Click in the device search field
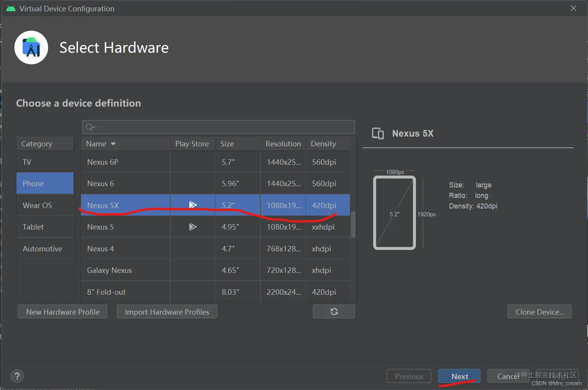The width and height of the screenshot is (588, 390). click(219, 127)
